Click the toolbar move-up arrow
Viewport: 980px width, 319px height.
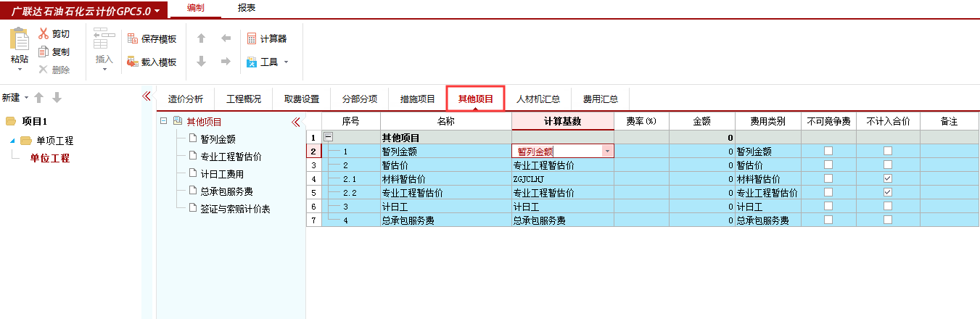[202, 38]
